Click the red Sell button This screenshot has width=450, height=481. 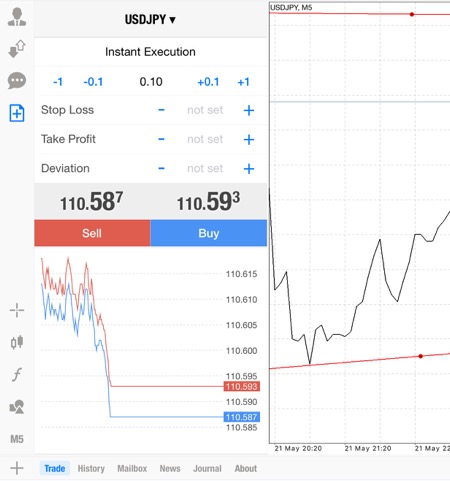point(92,233)
